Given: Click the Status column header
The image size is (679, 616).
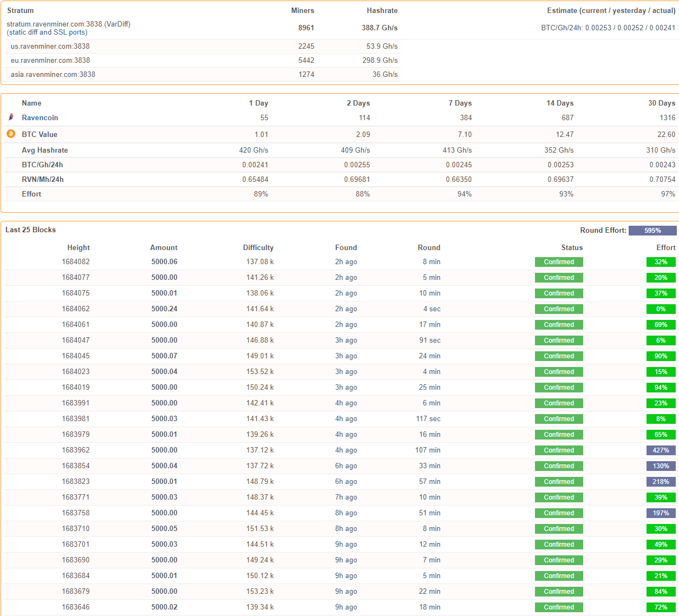Looking at the screenshot, I should pos(572,247).
